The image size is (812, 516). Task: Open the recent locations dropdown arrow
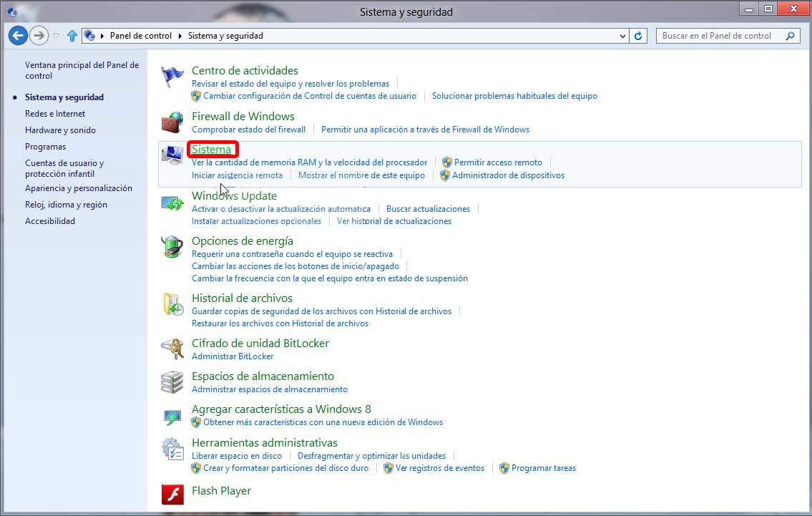pos(57,36)
